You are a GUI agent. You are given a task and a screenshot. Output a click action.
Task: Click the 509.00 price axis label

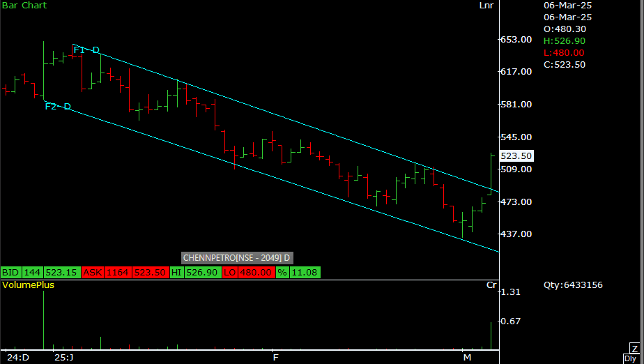(516, 169)
